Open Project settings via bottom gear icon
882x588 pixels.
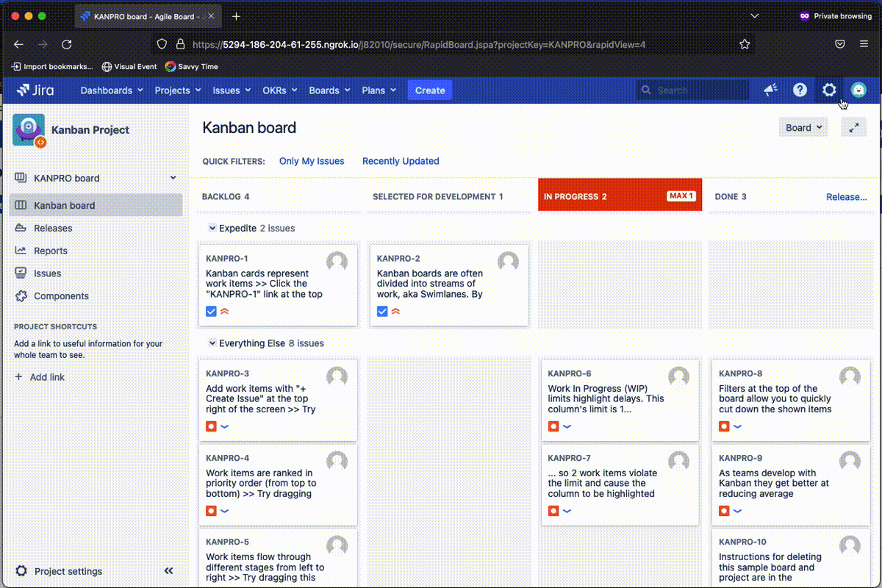22,571
